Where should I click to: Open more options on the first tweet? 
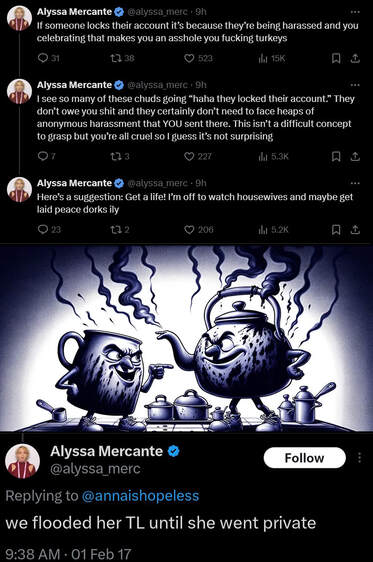(355, 12)
